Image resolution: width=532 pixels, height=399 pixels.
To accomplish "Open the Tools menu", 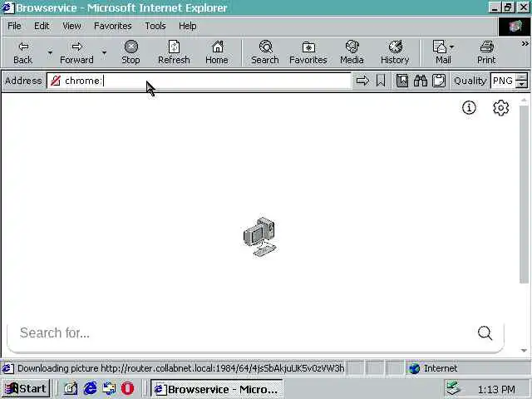I will click(x=155, y=26).
